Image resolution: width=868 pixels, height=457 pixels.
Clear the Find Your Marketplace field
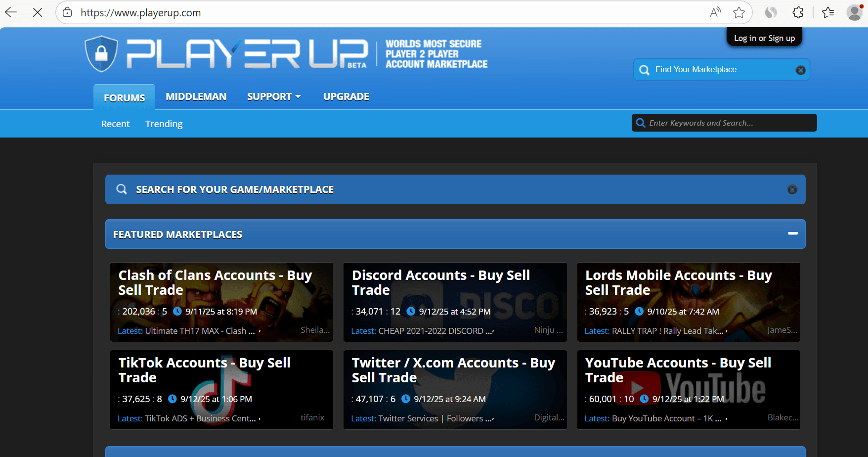[800, 70]
